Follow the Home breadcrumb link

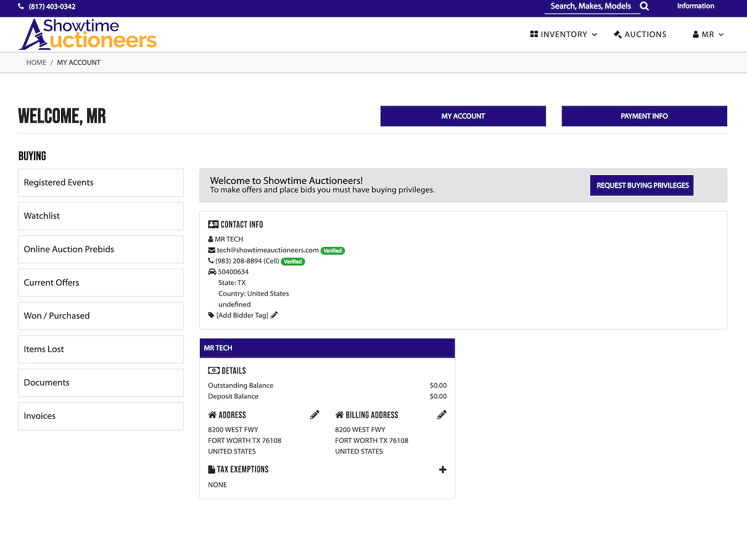click(x=36, y=62)
